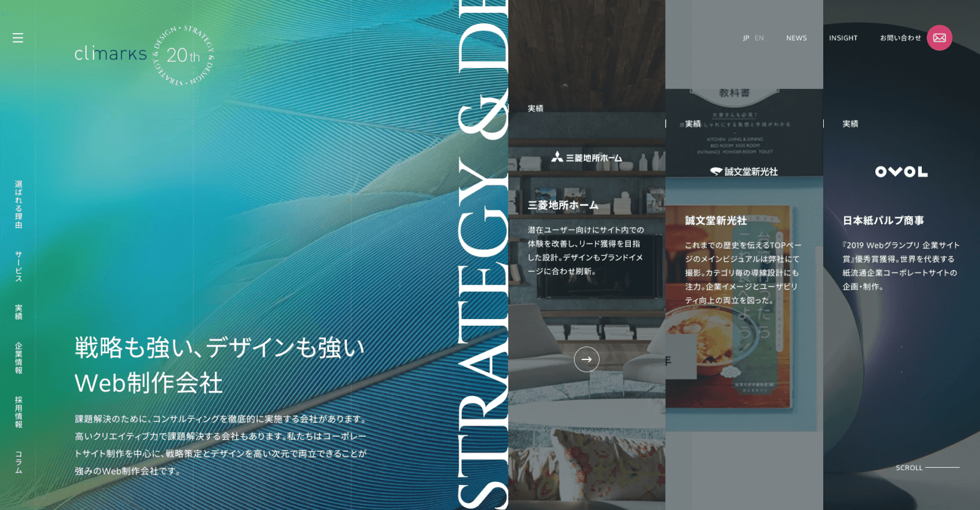The height and width of the screenshot is (510, 980).
Task: Click the round arrow button on Mitsubishi card
Action: tap(587, 359)
